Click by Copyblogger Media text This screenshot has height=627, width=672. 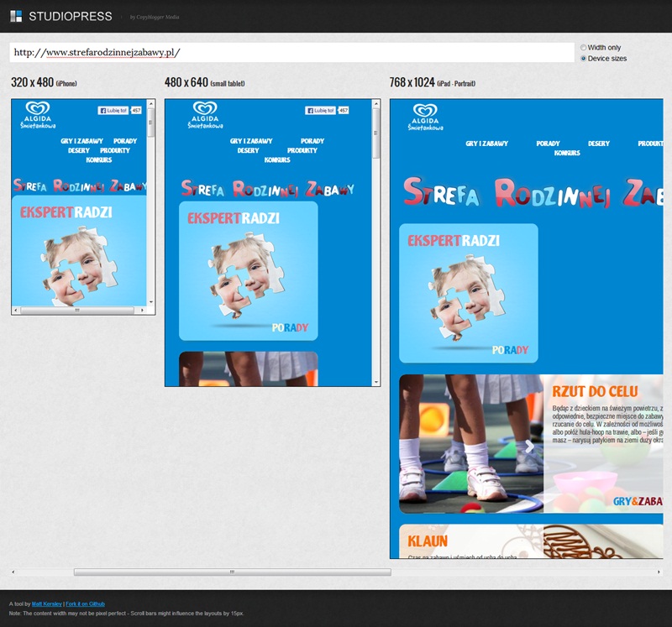pos(155,17)
